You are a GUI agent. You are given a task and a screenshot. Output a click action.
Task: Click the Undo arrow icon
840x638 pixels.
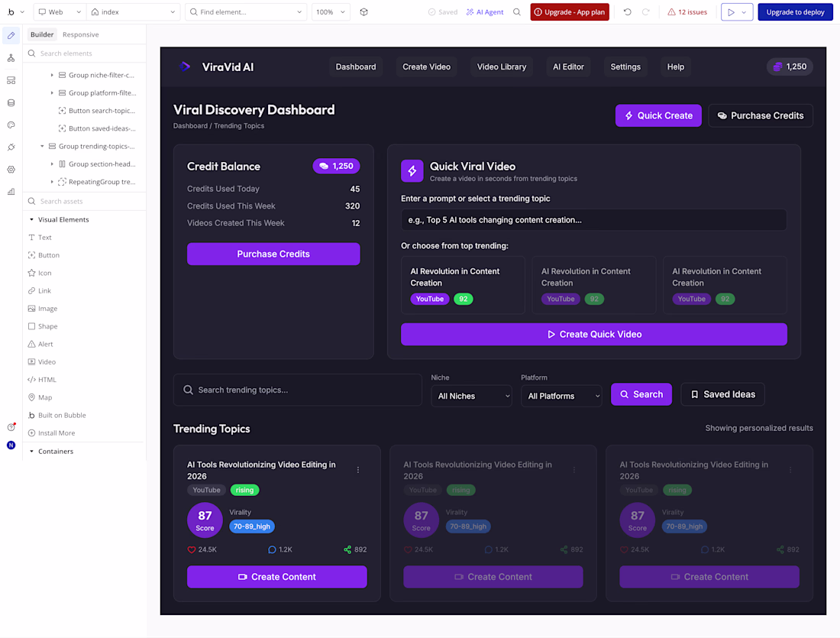click(x=627, y=11)
